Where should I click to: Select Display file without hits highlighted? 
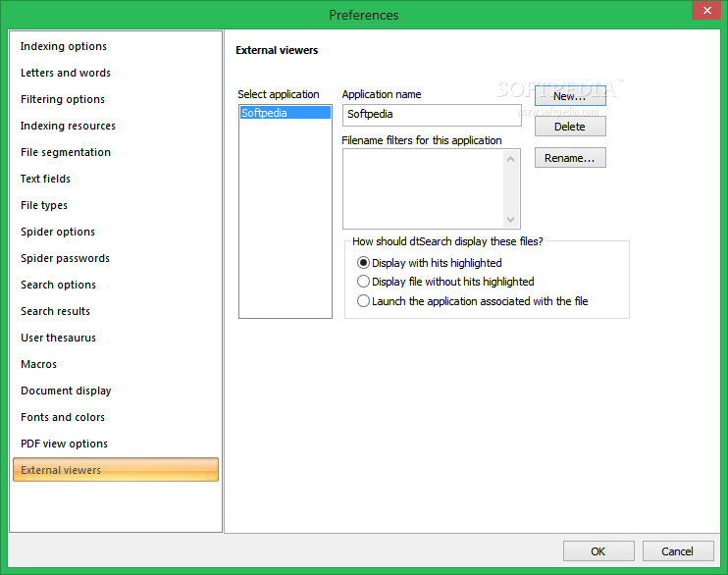tap(445, 282)
